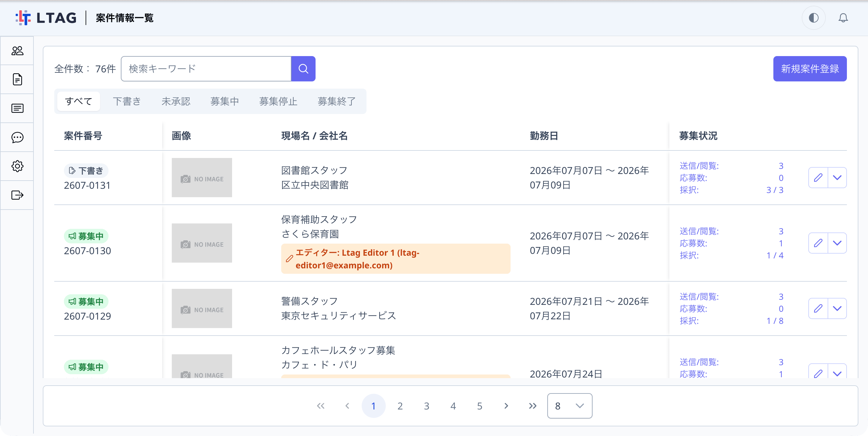The image size is (868, 436).
Task: Click 図書館スタッフ site name
Action: click(314, 170)
